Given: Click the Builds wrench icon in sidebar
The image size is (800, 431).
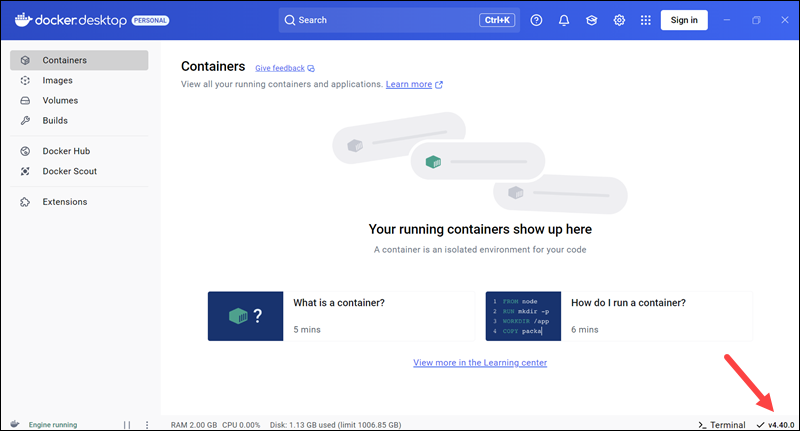Looking at the screenshot, I should point(25,120).
